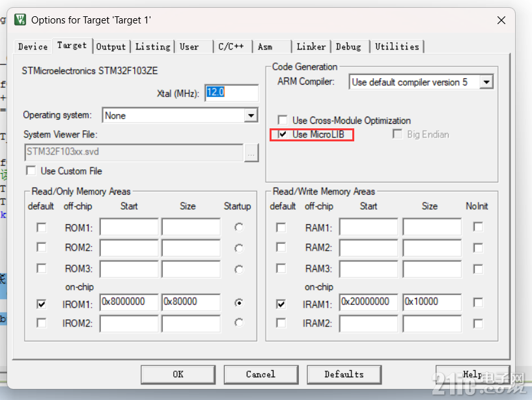Enable the Use Custom File checkbox
Image resolution: width=532 pixels, height=400 pixels.
click(x=31, y=171)
